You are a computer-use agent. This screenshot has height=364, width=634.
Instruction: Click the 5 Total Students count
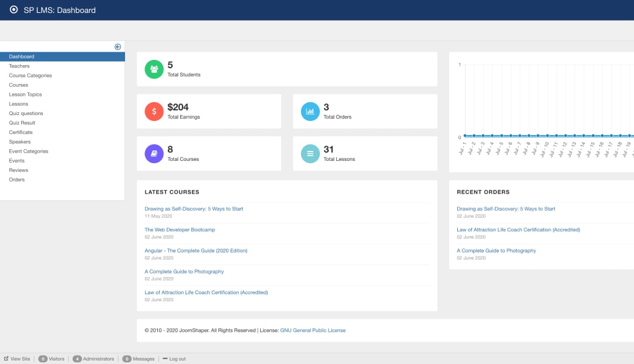click(x=170, y=65)
